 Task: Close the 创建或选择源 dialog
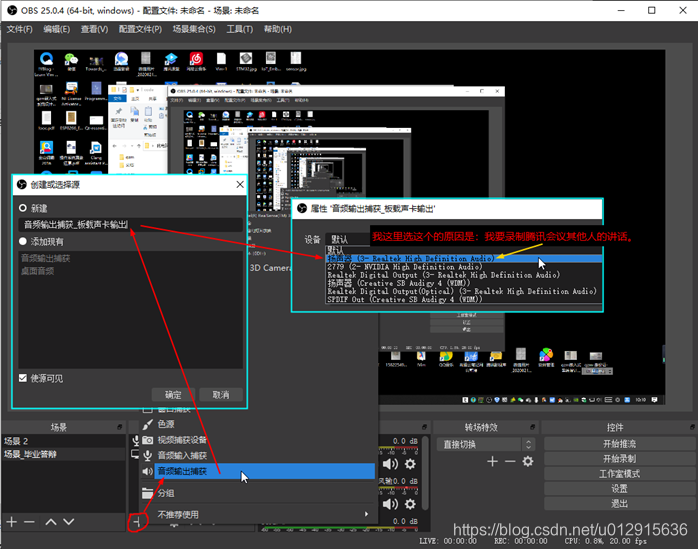point(240,184)
